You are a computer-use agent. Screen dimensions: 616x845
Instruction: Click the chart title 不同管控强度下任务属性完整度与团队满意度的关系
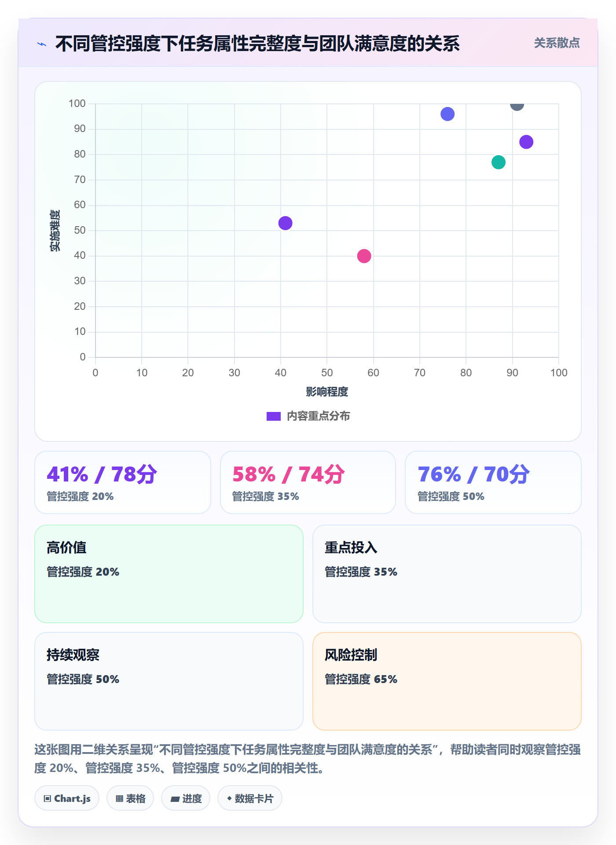tap(257, 44)
